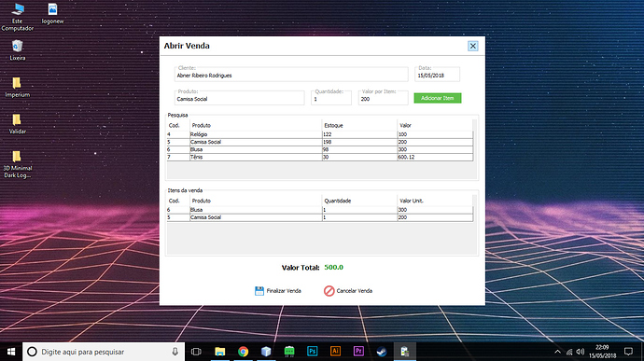Click the Windows search box
The width and height of the screenshot is (644, 361).
[x=104, y=352]
